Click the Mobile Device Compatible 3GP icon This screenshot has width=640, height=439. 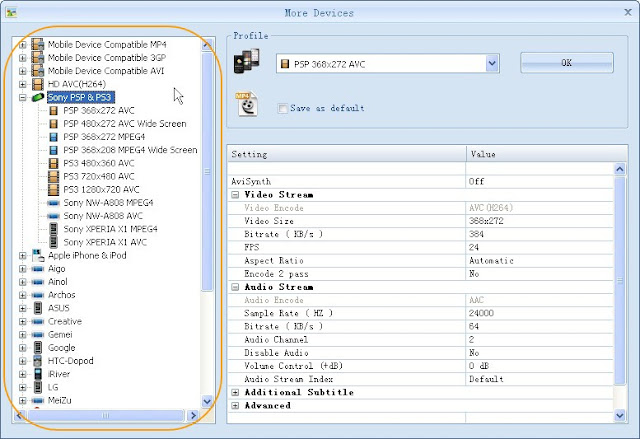point(38,58)
